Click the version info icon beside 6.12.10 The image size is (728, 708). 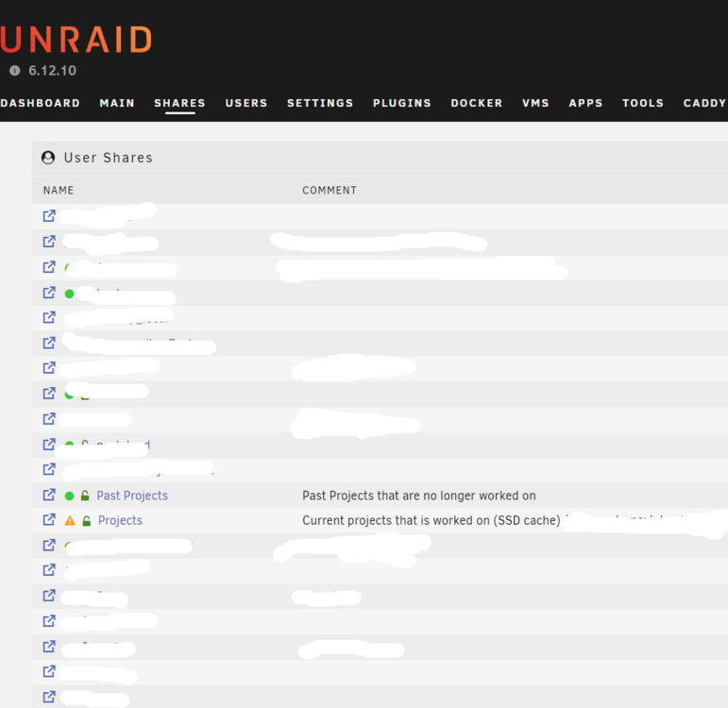pyautogui.click(x=15, y=71)
